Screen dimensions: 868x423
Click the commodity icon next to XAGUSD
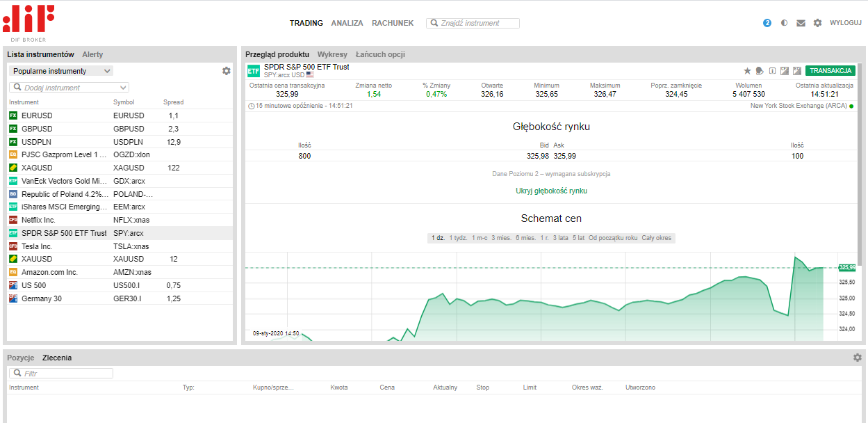pyautogui.click(x=13, y=168)
